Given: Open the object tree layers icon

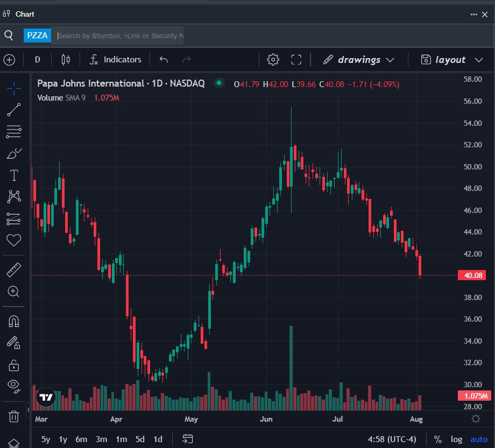Looking at the screenshot, I should [14, 443].
